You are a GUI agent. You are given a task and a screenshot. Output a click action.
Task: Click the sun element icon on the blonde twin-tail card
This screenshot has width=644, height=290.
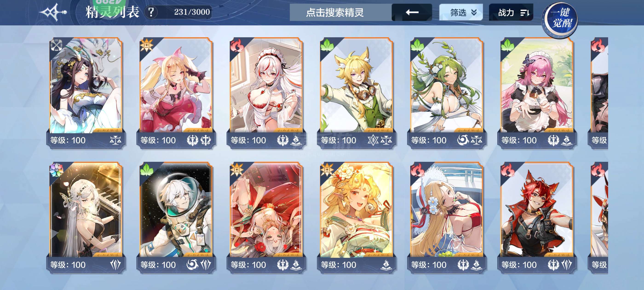[147, 45]
